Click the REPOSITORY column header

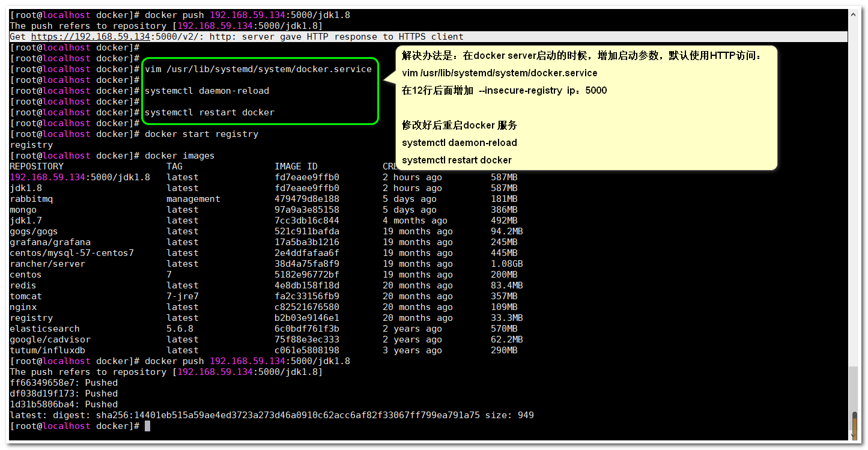[x=37, y=166]
